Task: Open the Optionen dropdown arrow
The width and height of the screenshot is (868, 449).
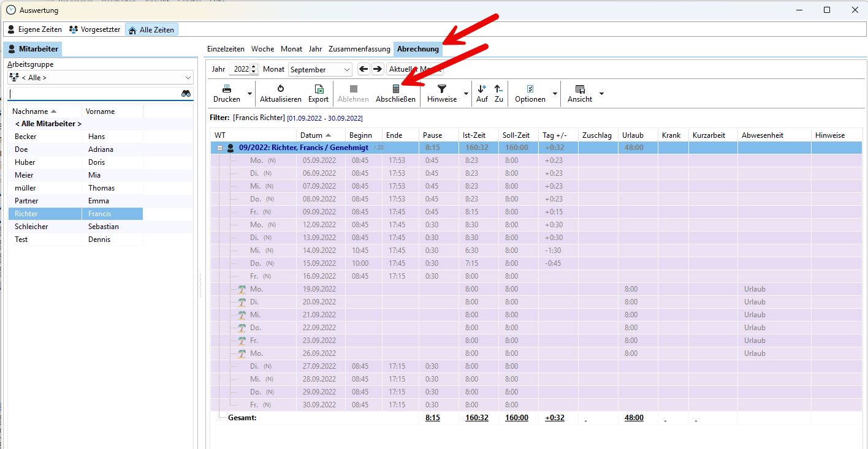Action: 555,94
